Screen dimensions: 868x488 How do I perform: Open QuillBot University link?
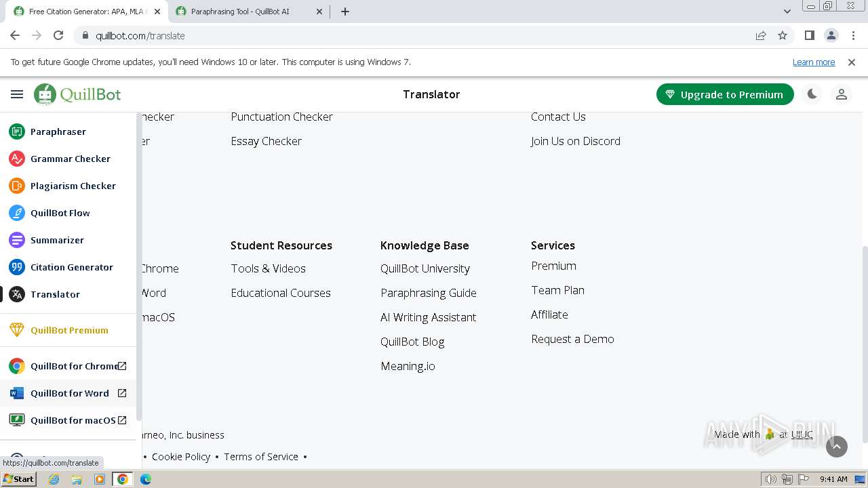pyautogui.click(x=425, y=268)
